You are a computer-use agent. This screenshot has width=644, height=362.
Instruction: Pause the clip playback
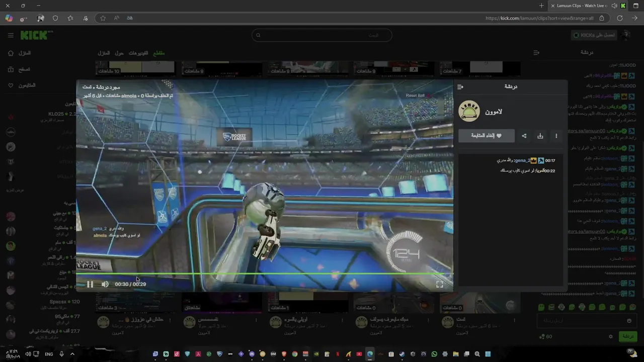click(x=90, y=284)
